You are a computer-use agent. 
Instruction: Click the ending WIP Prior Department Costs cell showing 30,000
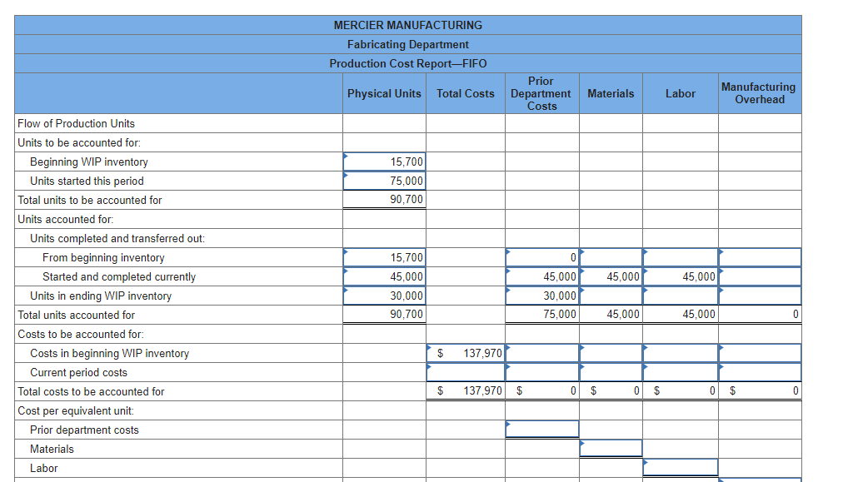click(541, 296)
